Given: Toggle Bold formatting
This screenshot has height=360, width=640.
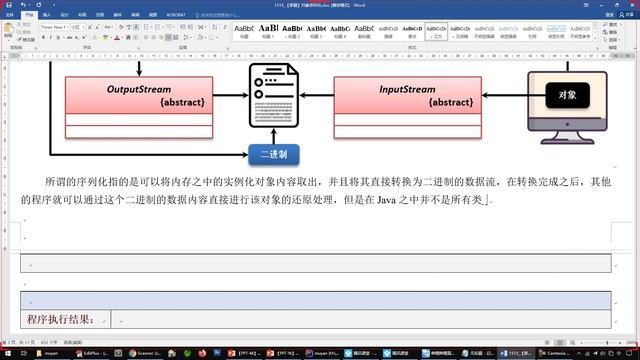Looking at the screenshot, I should click(x=43, y=38).
